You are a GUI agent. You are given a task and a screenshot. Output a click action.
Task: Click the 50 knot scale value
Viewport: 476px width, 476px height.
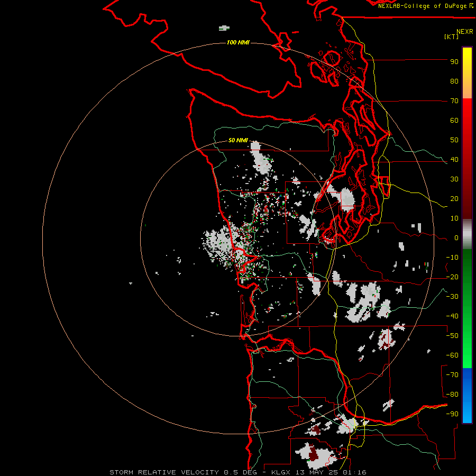(454, 140)
